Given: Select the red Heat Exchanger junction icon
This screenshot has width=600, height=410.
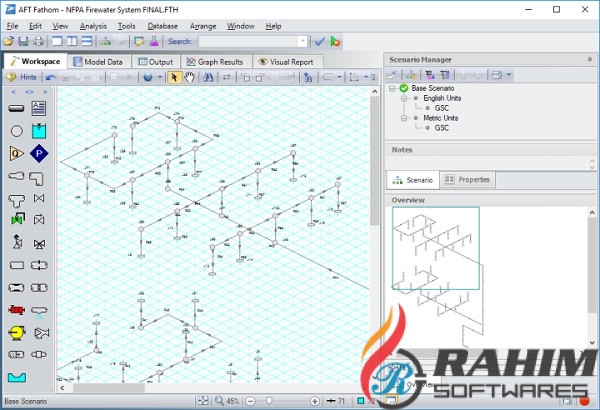Looking at the screenshot, I should [16, 310].
